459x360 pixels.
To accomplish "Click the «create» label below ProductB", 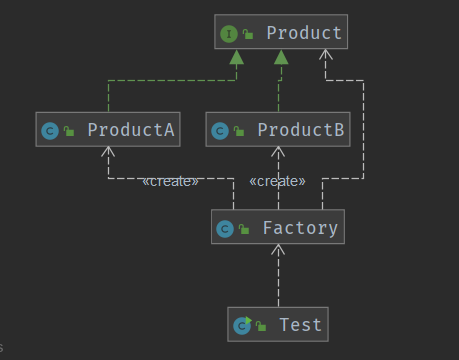I will point(277,181).
